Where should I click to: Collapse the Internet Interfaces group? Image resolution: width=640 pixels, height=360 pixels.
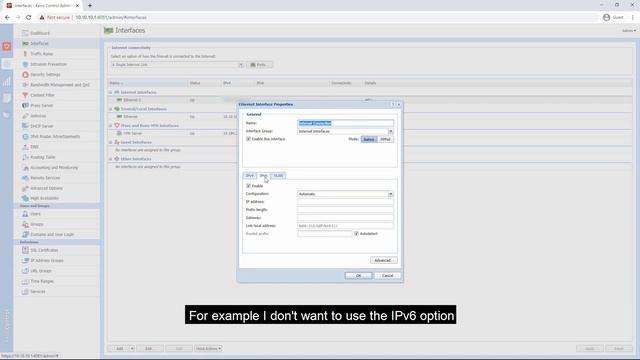111,93
